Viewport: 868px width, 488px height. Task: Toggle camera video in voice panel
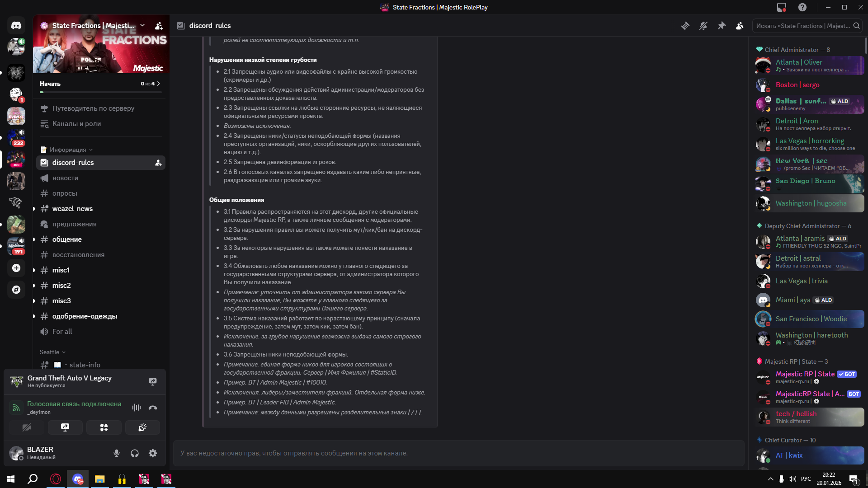click(x=27, y=427)
